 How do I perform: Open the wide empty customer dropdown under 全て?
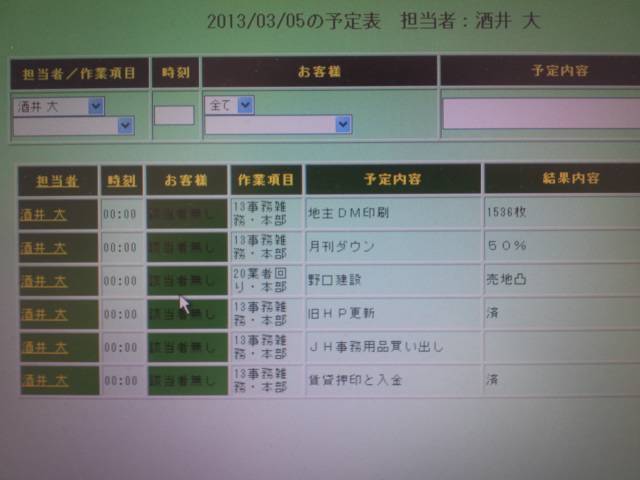coord(278,124)
